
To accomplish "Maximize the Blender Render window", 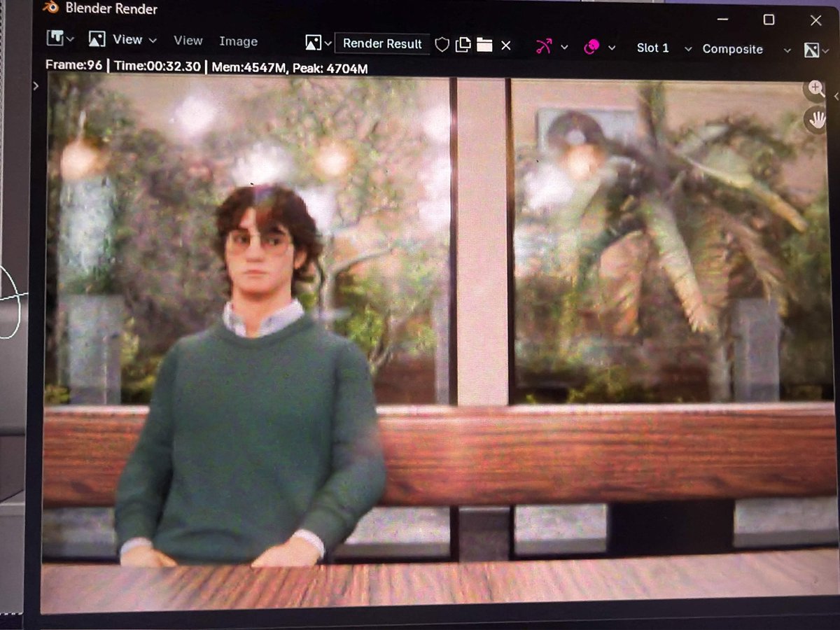I will tap(769, 19).
